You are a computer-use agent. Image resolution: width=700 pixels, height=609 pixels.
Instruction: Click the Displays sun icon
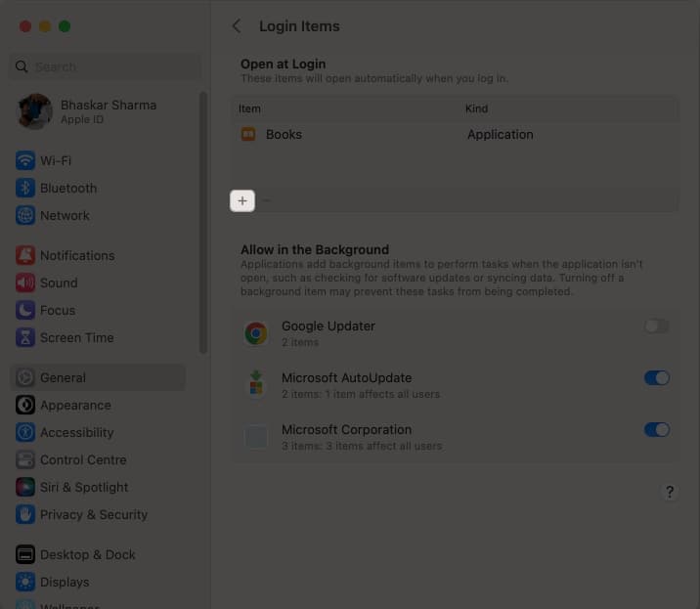click(25, 582)
